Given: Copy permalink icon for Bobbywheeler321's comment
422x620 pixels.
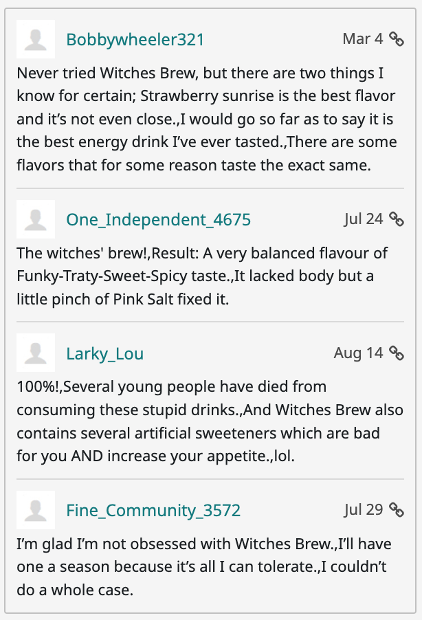Looking at the screenshot, I should coord(396,39).
